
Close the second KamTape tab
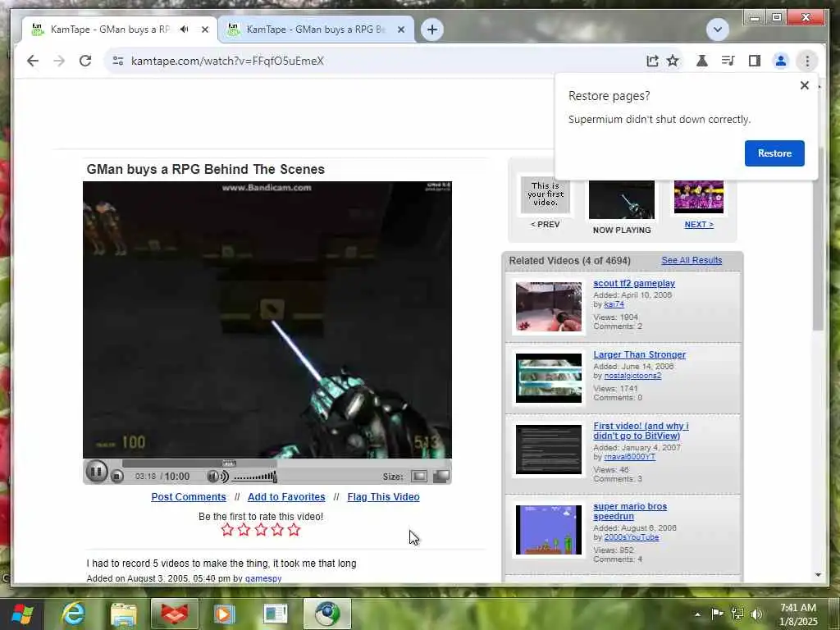pos(400,30)
